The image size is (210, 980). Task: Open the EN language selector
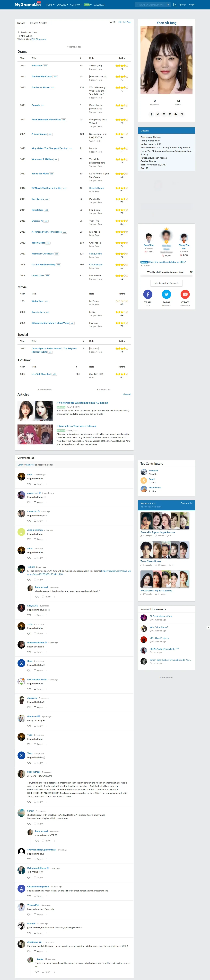tap(175, 5)
